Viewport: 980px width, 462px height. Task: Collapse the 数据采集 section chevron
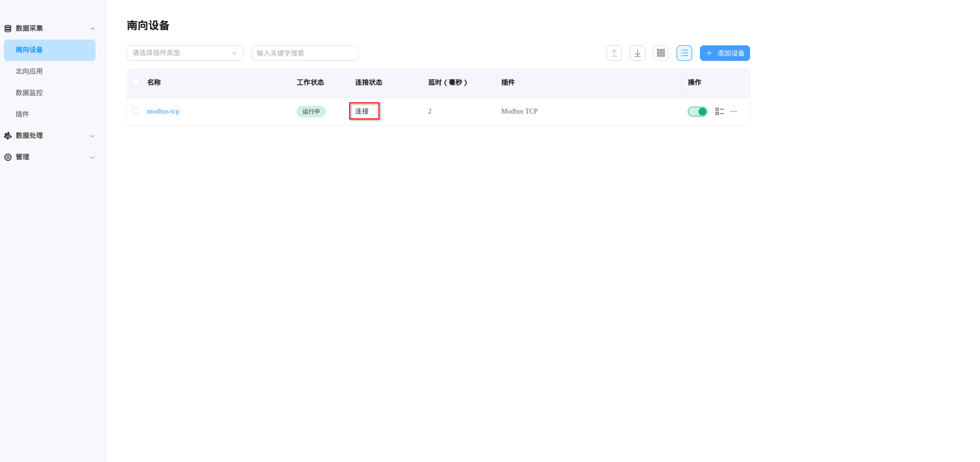point(93,28)
